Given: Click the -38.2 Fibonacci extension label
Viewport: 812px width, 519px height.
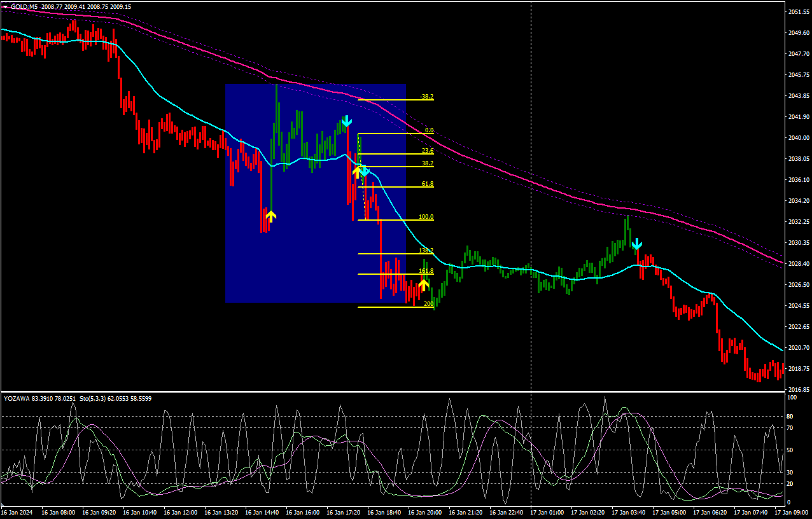Looking at the screenshot, I should point(426,97).
